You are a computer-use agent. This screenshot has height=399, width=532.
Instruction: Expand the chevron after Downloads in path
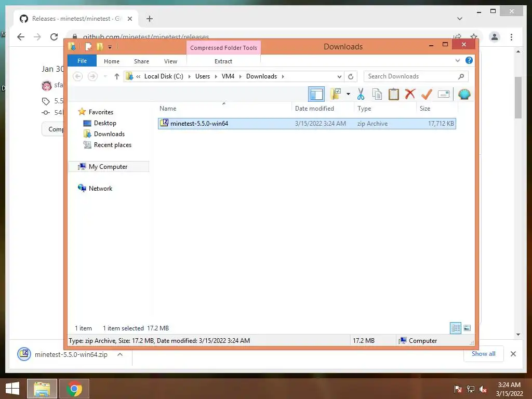(x=283, y=76)
